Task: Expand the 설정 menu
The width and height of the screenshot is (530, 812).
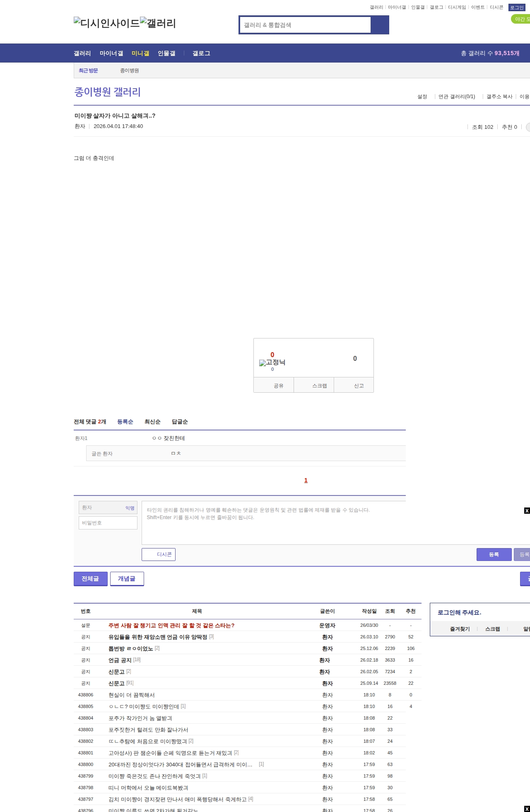Action: [x=422, y=97]
